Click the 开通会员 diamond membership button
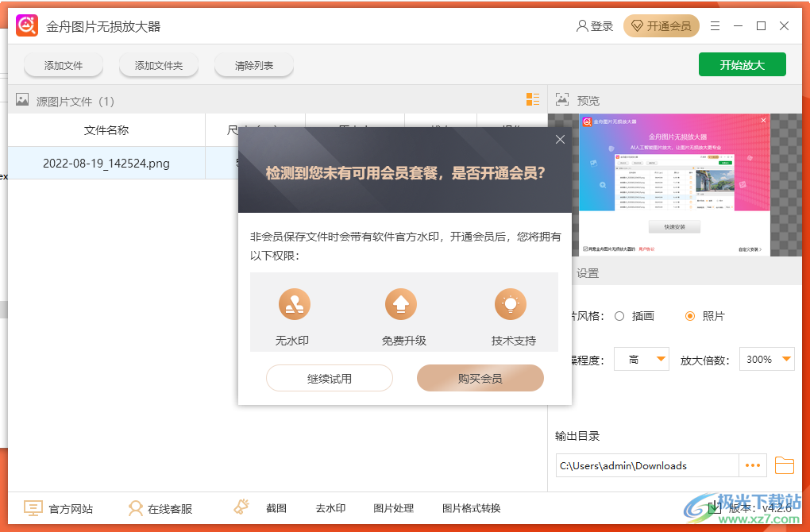The image size is (810, 532). pyautogui.click(x=661, y=26)
